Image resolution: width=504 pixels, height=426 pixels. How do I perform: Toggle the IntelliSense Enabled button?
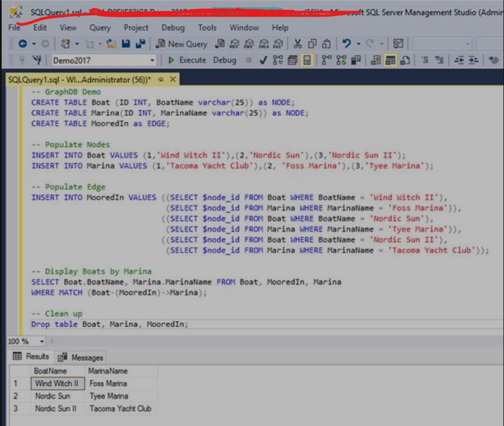pyautogui.click(x=307, y=60)
